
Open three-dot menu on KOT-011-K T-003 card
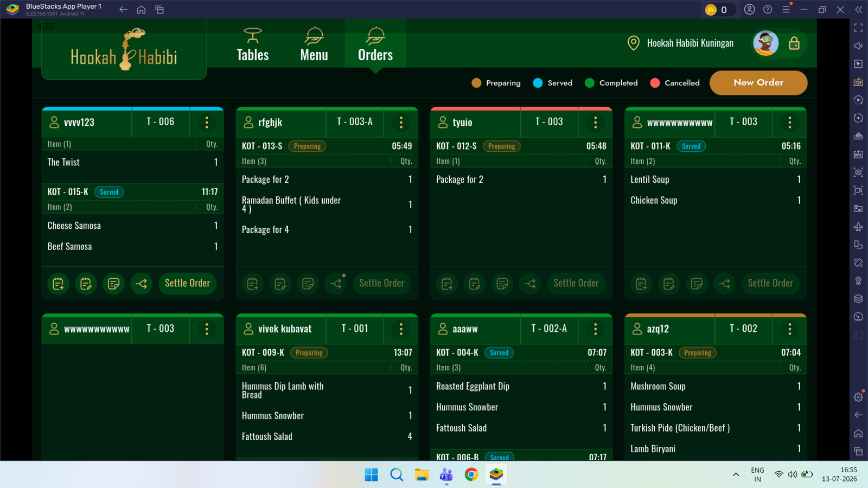[x=790, y=123]
